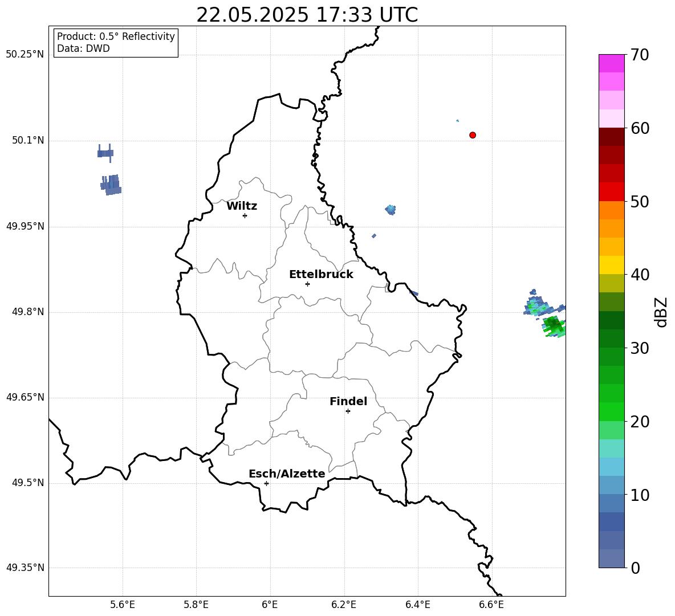Click the 5.6°E longitude label
Screen dimensions: 675x616
(123, 605)
